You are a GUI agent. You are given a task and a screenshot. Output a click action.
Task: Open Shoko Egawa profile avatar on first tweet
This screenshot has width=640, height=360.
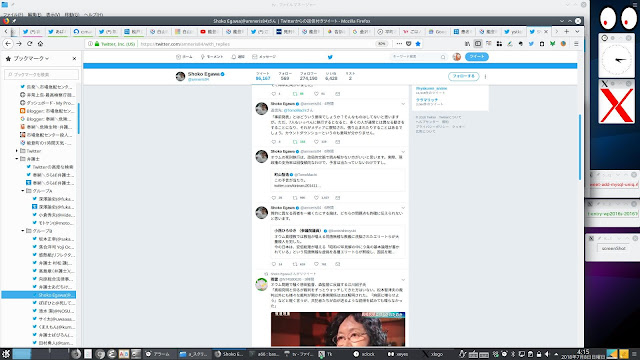(262, 109)
